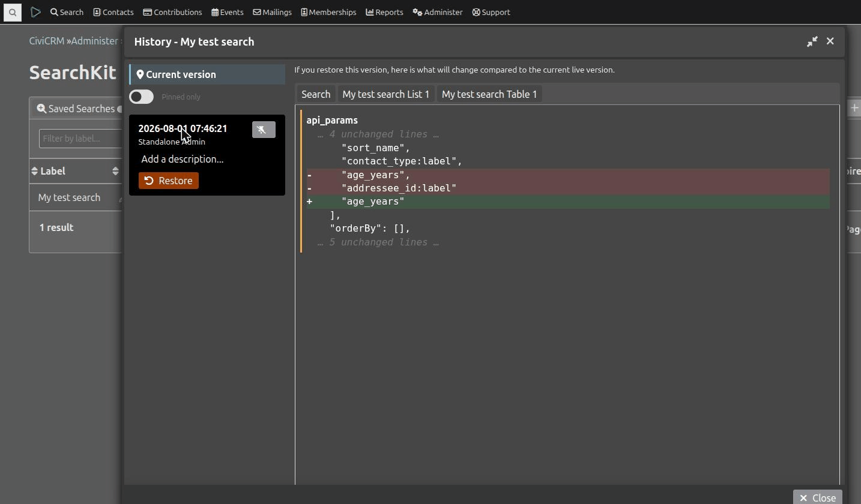Expand the 4 unchanged lines
The width and height of the screenshot is (861, 504).
tap(378, 134)
